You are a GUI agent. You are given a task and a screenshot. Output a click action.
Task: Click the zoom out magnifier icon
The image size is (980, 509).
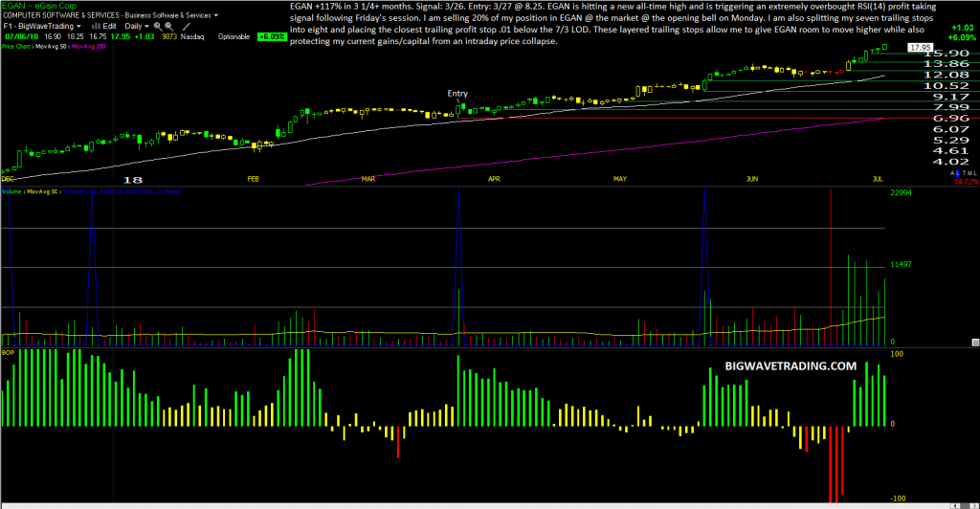[x=168, y=27]
